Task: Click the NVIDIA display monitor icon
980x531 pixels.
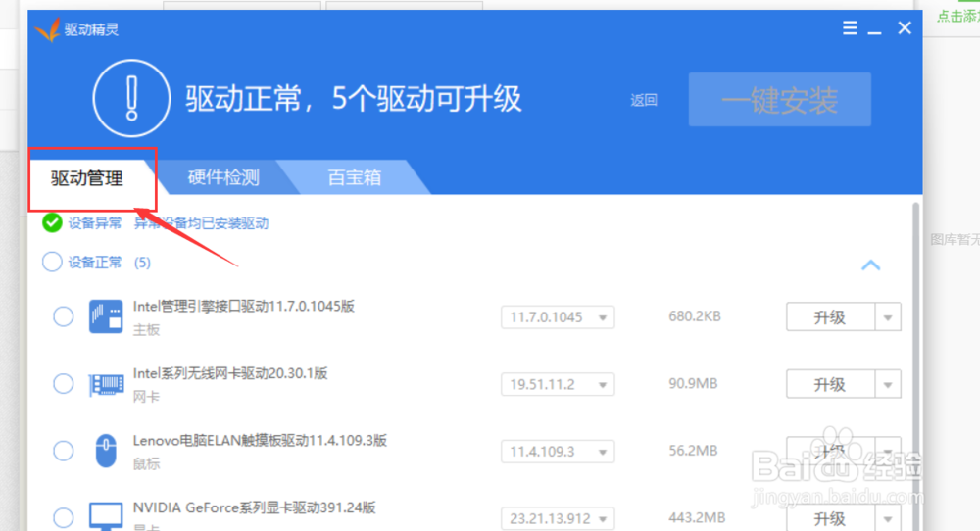Action: point(106,516)
